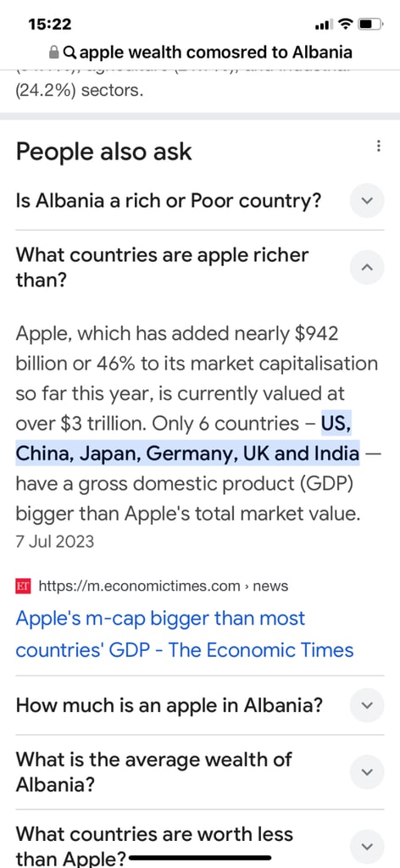Tap the battery icon in status bar
Screen dimensions: 400x868
coord(370,25)
